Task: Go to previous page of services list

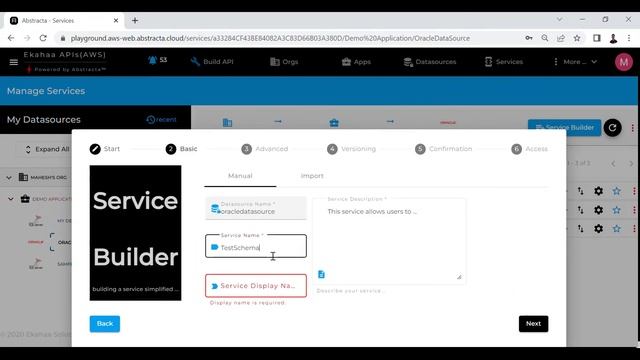Action: (613, 164)
